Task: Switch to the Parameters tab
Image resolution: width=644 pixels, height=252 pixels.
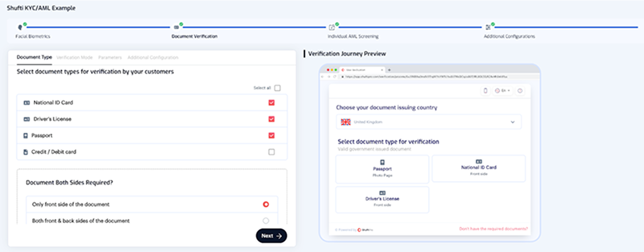Action: pos(110,58)
